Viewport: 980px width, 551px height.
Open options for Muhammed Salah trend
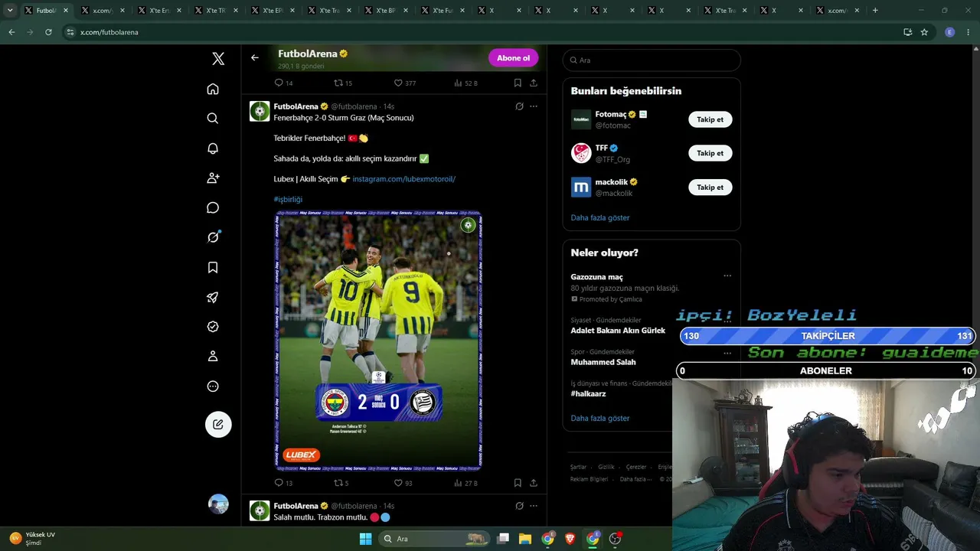(727, 354)
